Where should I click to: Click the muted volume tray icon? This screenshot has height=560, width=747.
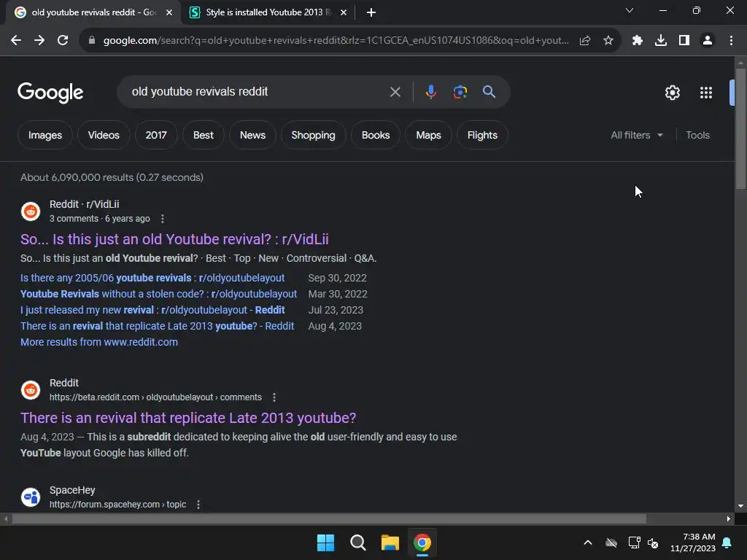pyautogui.click(x=653, y=542)
